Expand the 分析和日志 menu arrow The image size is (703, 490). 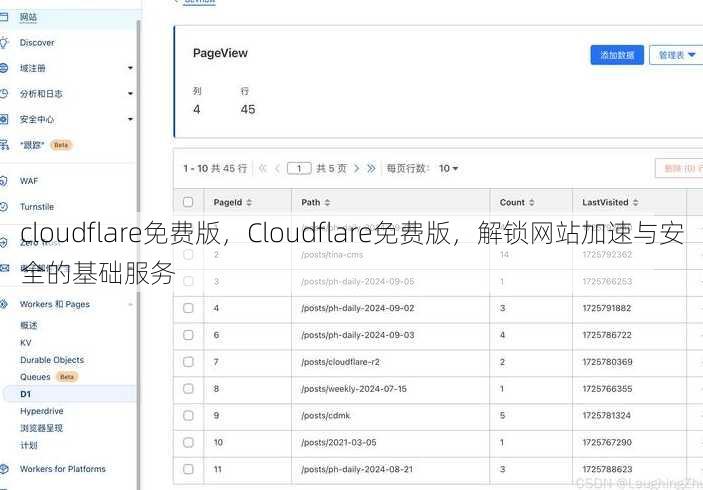pos(130,94)
